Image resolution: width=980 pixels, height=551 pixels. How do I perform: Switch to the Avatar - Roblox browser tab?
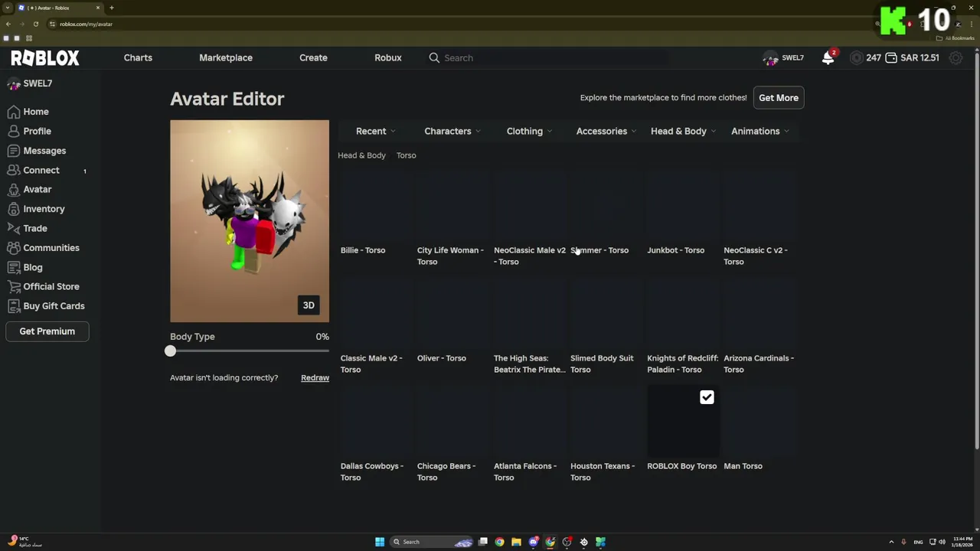59,8
